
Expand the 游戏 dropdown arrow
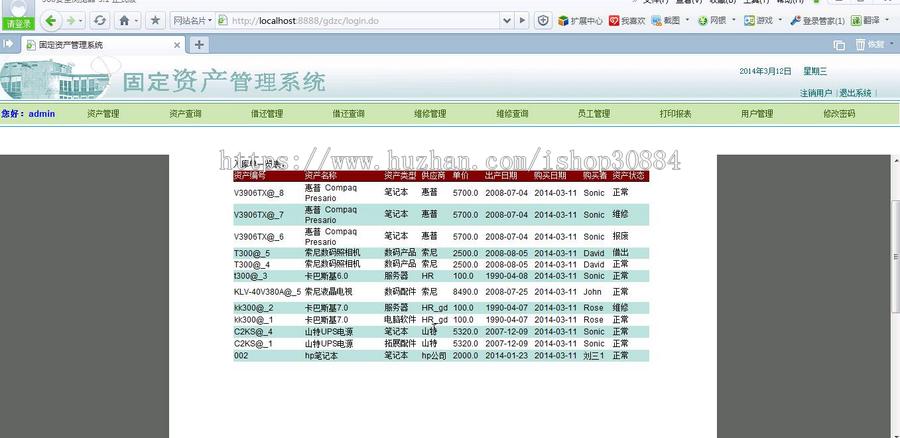coord(779,21)
